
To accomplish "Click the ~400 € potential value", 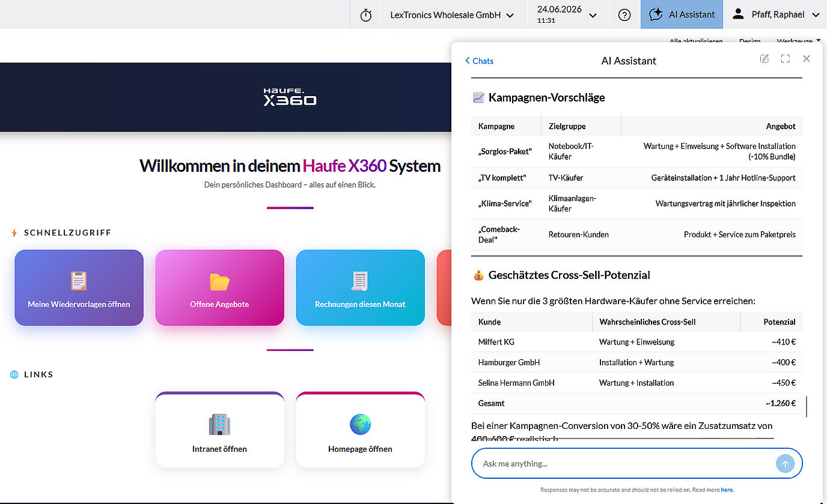I will coord(784,362).
